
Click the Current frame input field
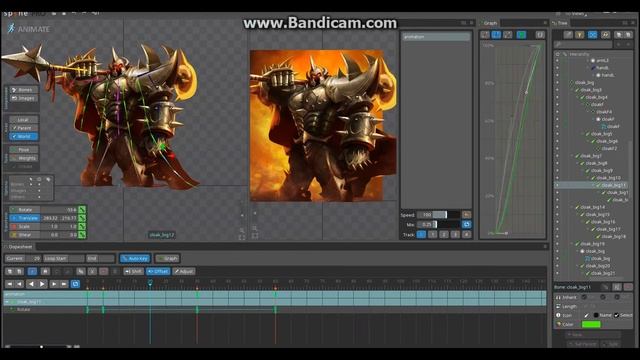(x=33, y=258)
